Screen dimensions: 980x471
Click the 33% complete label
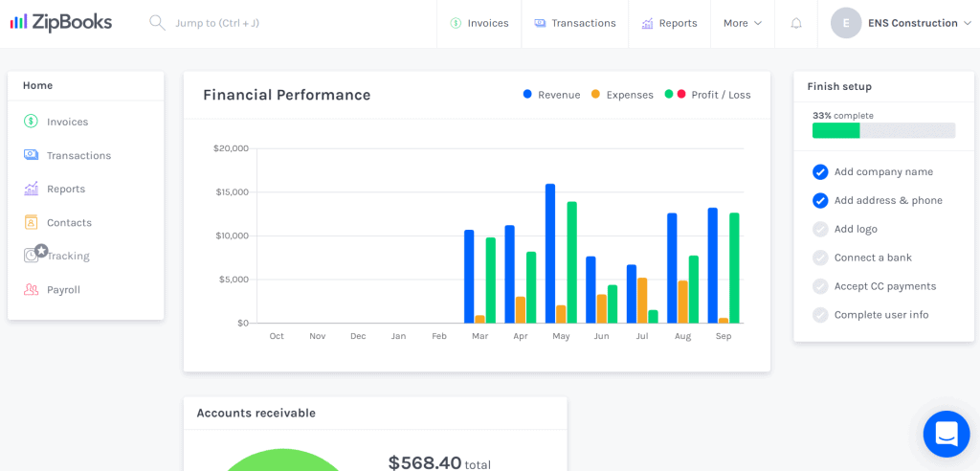pyautogui.click(x=843, y=116)
